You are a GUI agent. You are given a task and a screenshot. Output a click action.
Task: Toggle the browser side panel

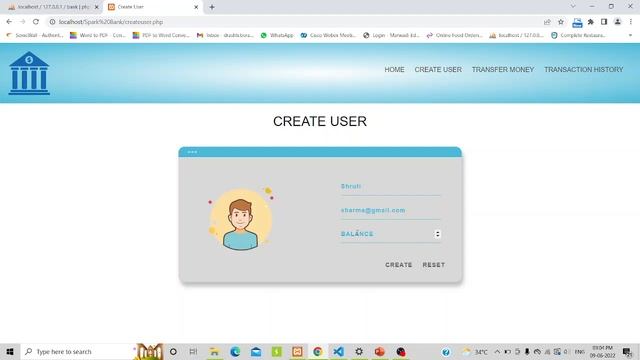pos(604,22)
